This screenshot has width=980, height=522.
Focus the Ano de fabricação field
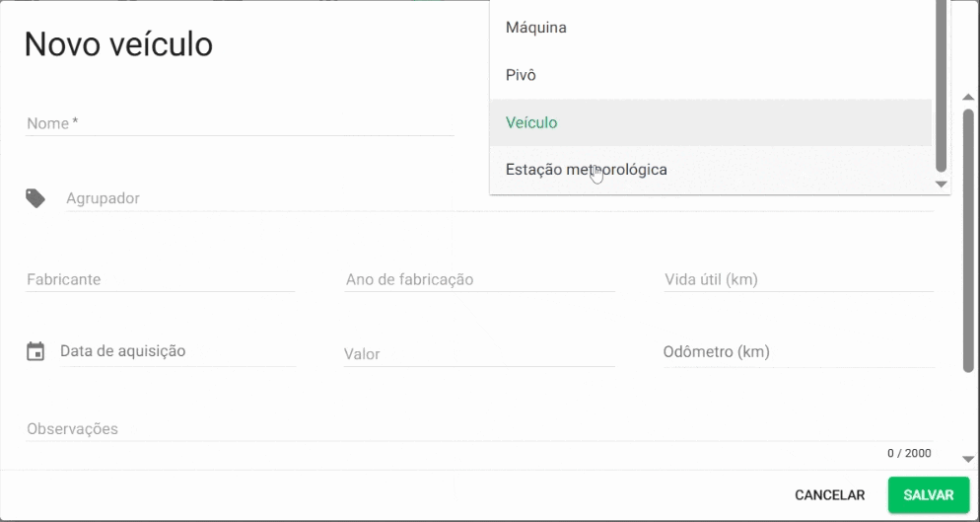(479, 280)
